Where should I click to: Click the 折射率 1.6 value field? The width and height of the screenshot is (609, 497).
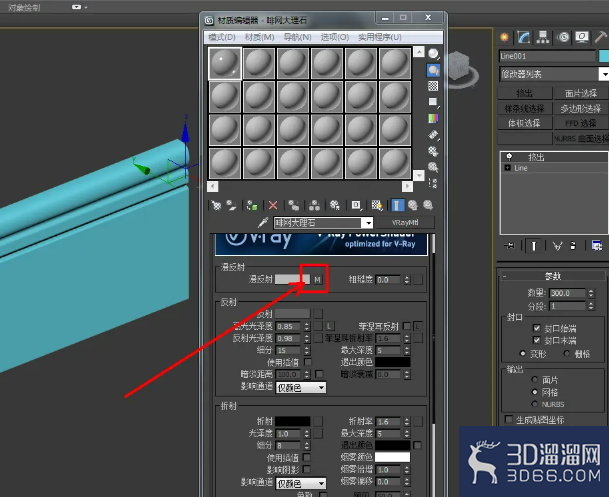(388, 422)
